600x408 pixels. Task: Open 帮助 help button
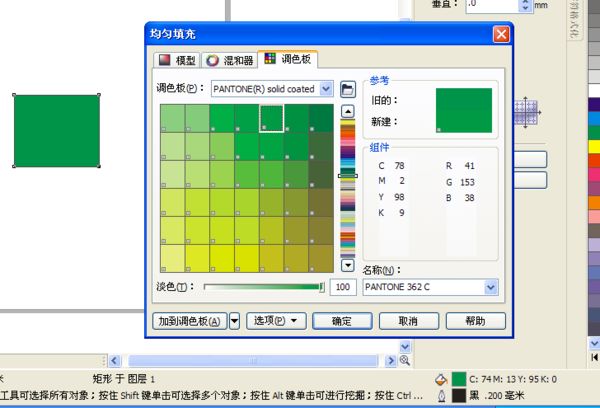tap(476, 321)
